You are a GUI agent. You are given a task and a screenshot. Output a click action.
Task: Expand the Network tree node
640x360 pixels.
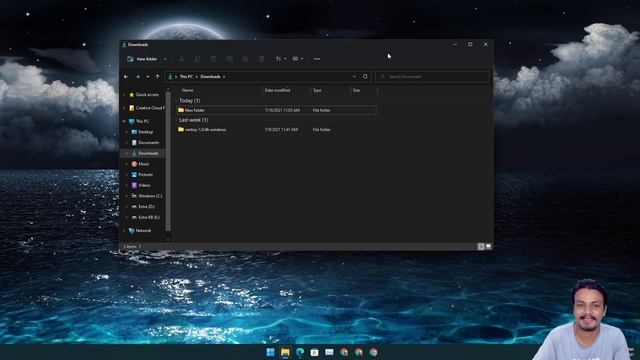(x=124, y=231)
